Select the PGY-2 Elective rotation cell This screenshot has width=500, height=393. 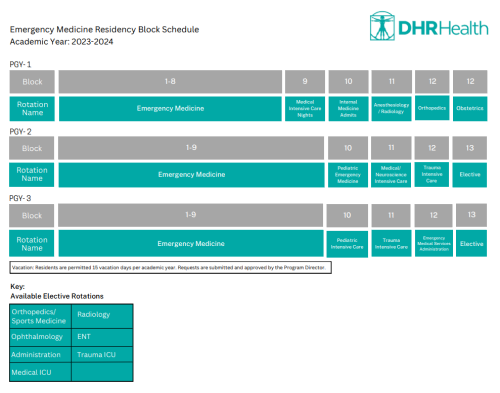coord(470,175)
